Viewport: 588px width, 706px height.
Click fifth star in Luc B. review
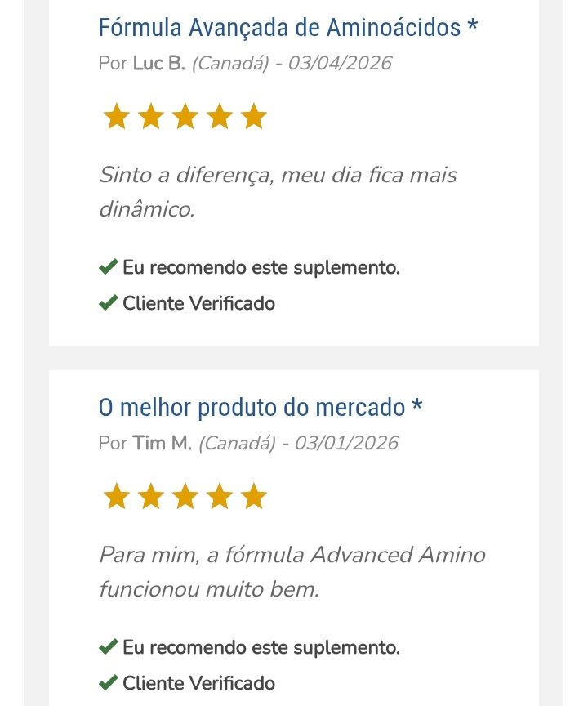tap(254, 117)
